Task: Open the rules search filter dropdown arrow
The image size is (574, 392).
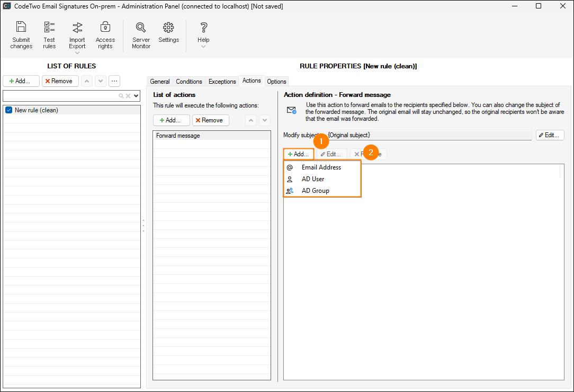Action: 137,96
